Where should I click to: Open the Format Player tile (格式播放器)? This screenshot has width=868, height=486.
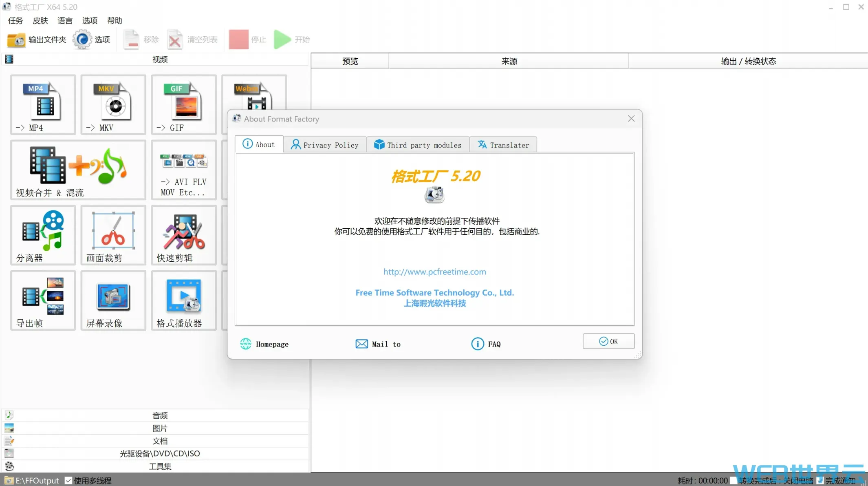tap(183, 300)
